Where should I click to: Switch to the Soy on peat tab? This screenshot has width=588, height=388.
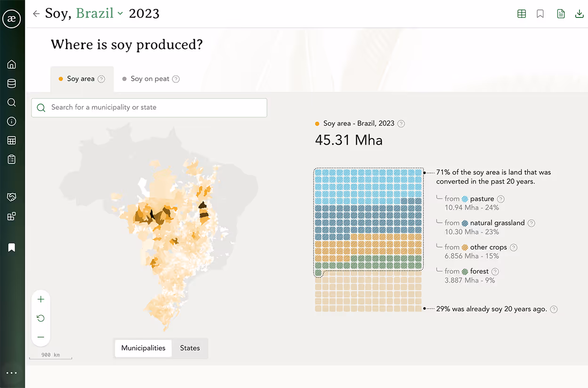click(x=150, y=79)
